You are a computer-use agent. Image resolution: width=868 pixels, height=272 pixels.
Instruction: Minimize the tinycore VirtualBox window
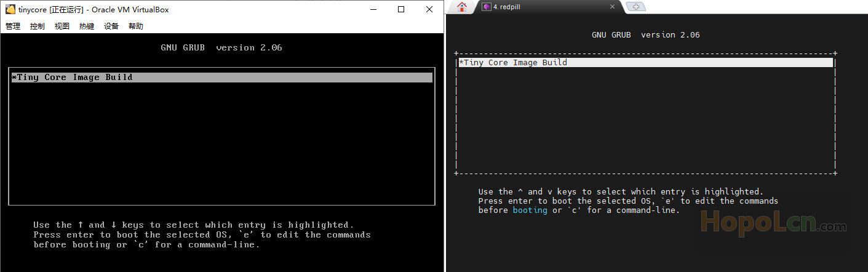(x=373, y=9)
